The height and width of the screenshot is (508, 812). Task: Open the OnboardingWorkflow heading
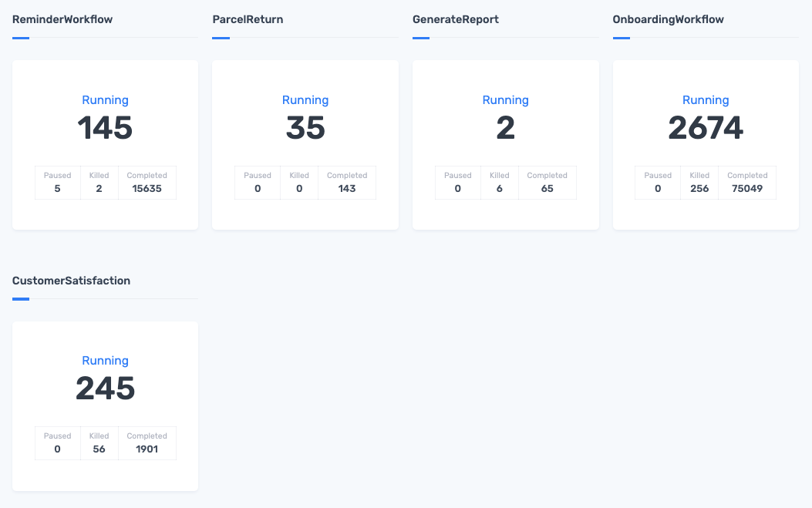(x=668, y=19)
